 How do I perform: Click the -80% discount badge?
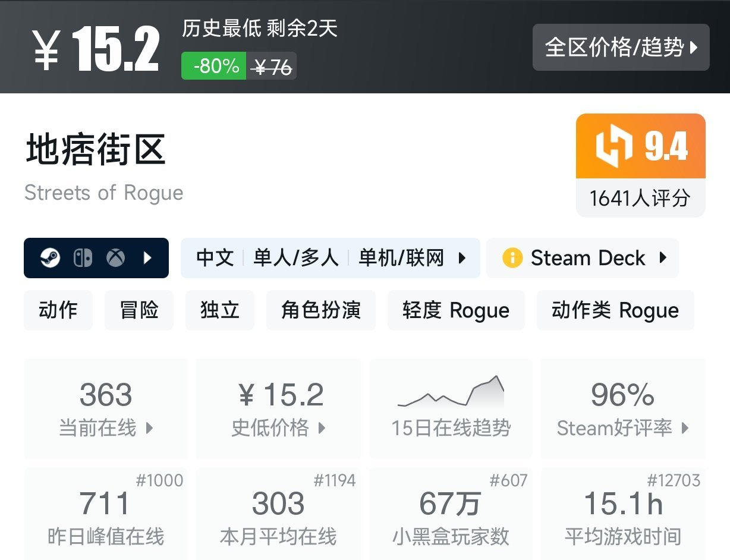(x=214, y=66)
